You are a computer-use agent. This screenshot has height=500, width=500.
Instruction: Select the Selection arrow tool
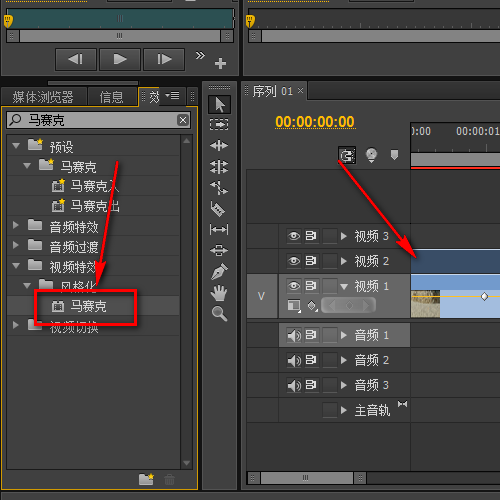[219, 105]
